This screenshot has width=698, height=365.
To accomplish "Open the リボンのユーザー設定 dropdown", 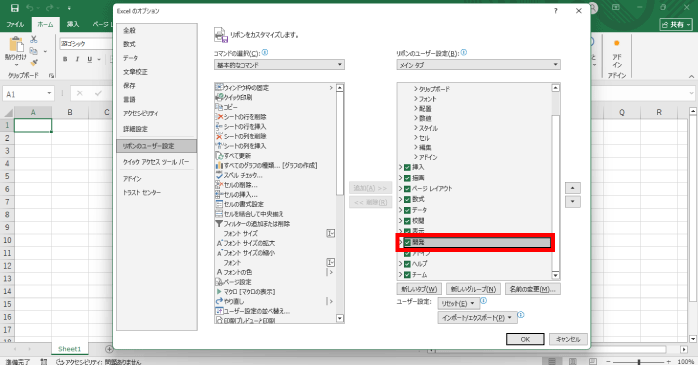I will tap(479, 65).
